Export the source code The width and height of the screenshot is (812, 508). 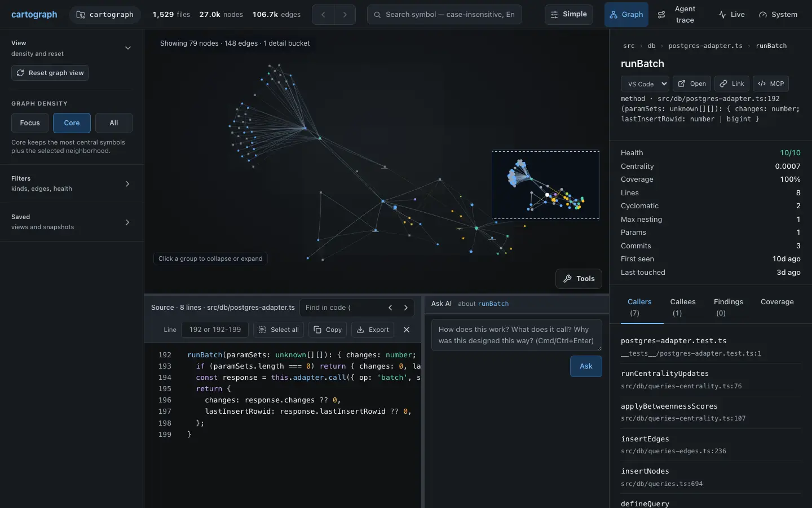373,330
